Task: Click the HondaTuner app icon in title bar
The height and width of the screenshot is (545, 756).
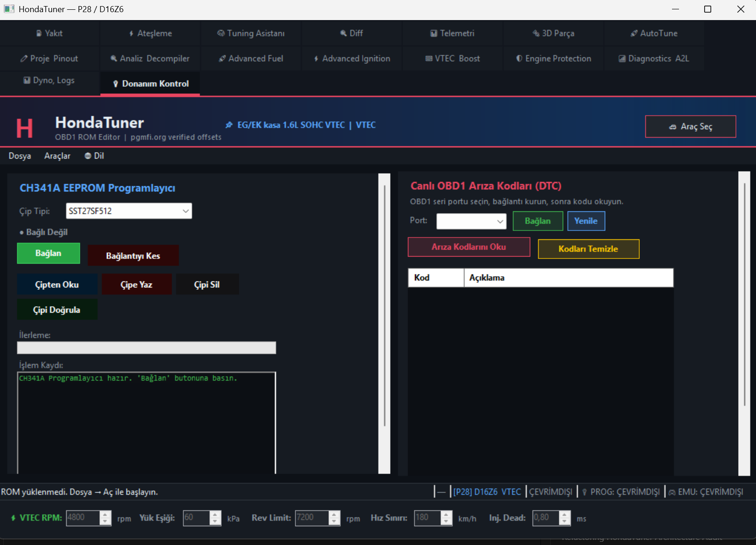Action: [9, 9]
